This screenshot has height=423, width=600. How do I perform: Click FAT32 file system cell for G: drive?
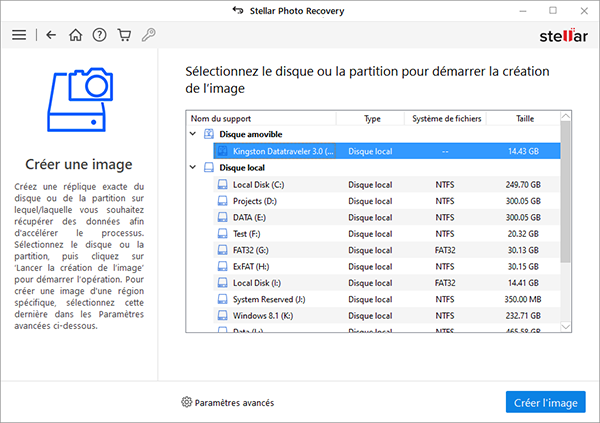(x=445, y=250)
